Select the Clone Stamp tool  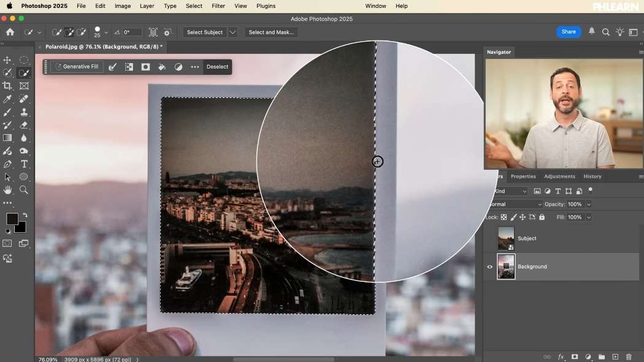pos(24,112)
